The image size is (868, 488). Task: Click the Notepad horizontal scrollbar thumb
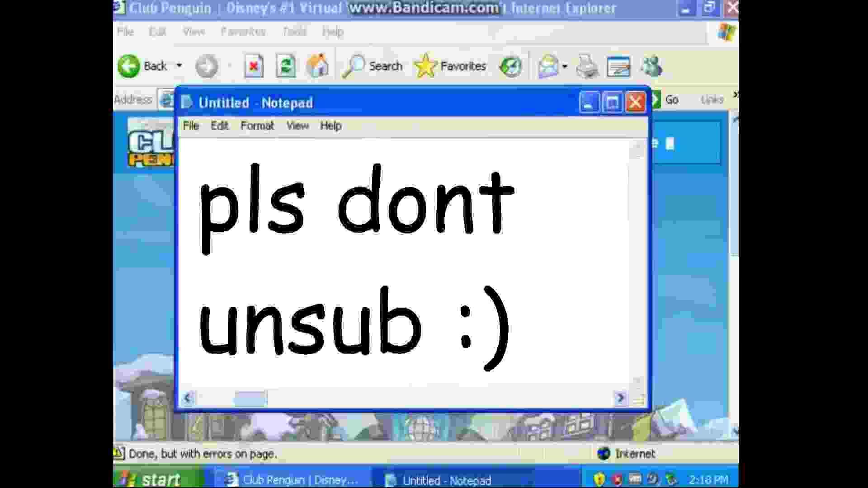pyautogui.click(x=250, y=398)
